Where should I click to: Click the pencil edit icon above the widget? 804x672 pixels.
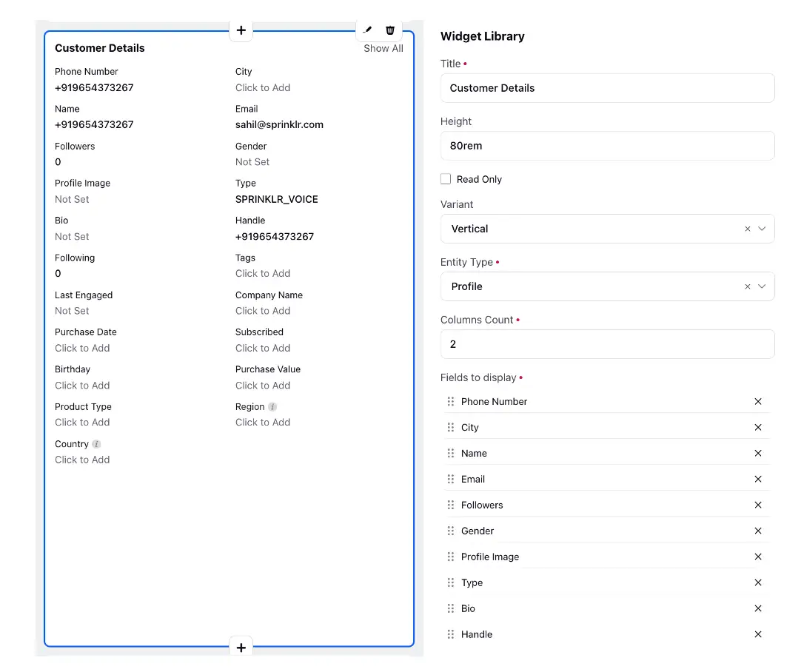(368, 30)
